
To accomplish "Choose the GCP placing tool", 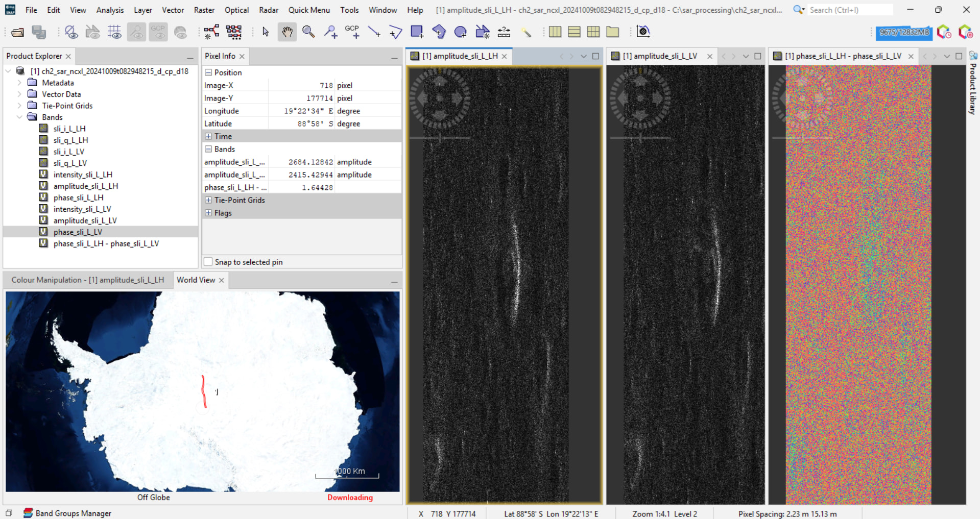I will coord(352,32).
